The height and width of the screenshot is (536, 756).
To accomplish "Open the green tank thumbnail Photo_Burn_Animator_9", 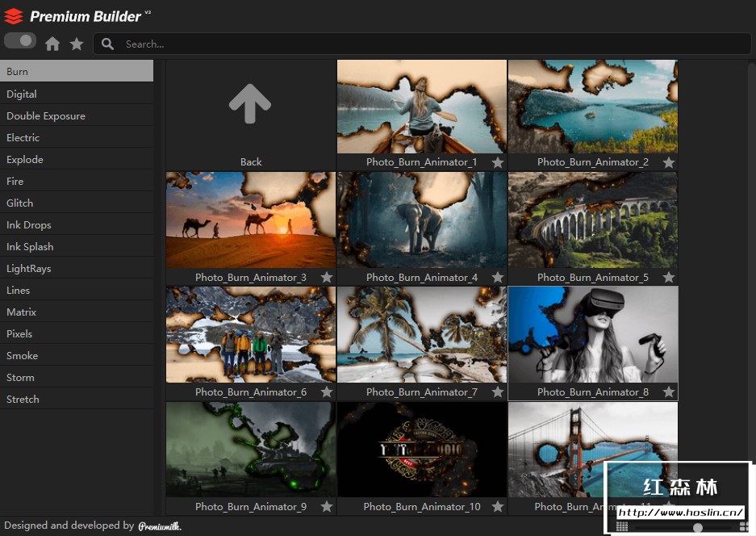I will (x=251, y=449).
